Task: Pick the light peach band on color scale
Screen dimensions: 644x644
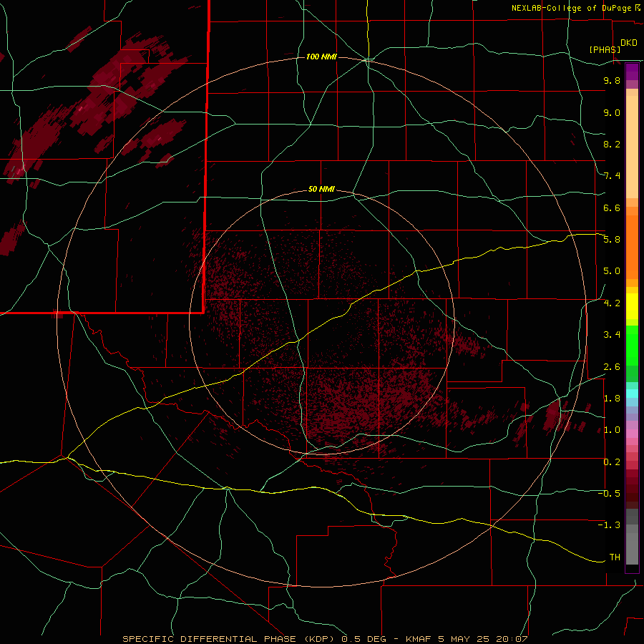Action: pos(632,147)
